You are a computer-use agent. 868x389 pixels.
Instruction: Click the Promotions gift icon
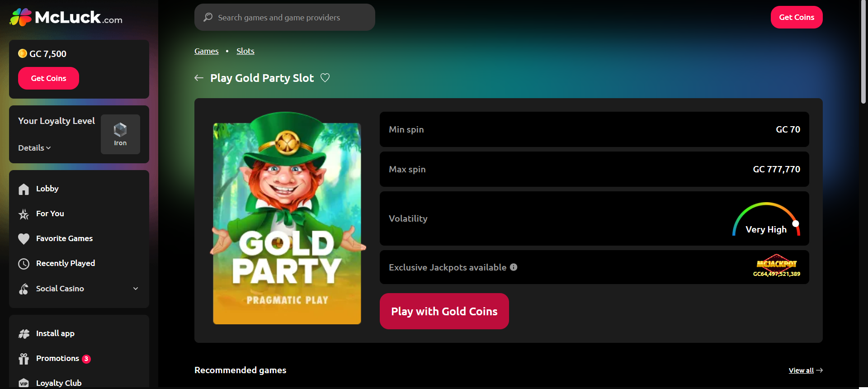24,359
